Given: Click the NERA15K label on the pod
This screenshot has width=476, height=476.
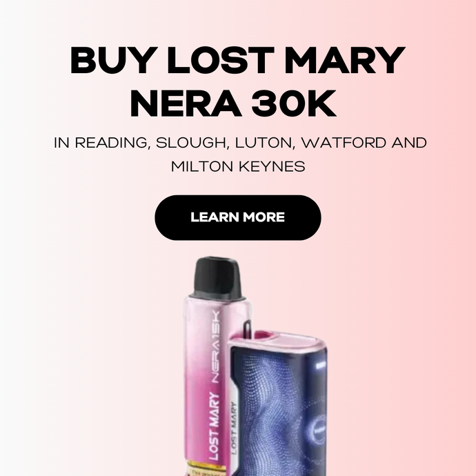Looking at the screenshot, I should click(216, 347).
